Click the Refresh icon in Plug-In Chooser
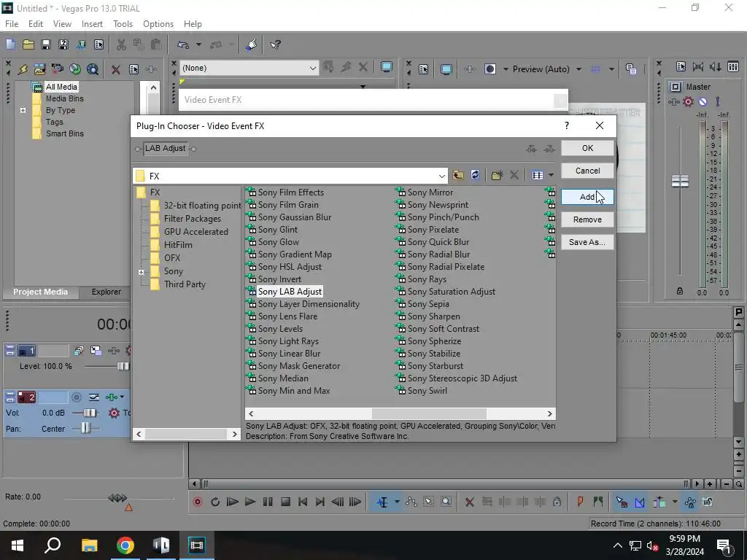This screenshot has height=560, width=747. [475, 175]
